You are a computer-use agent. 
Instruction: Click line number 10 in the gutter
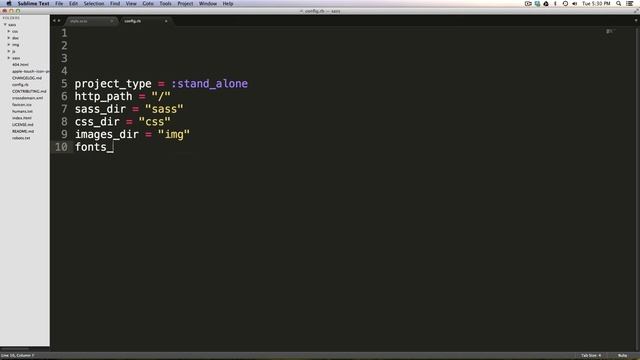[x=61, y=147]
